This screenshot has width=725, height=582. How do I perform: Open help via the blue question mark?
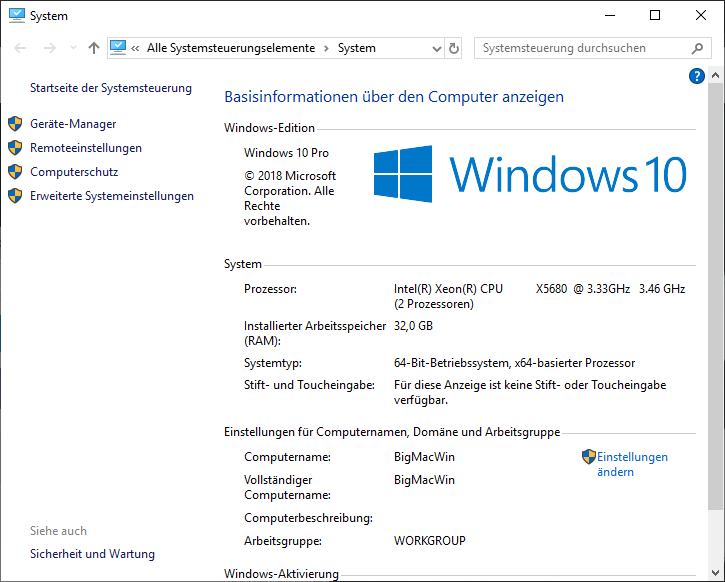pyautogui.click(x=697, y=76)
